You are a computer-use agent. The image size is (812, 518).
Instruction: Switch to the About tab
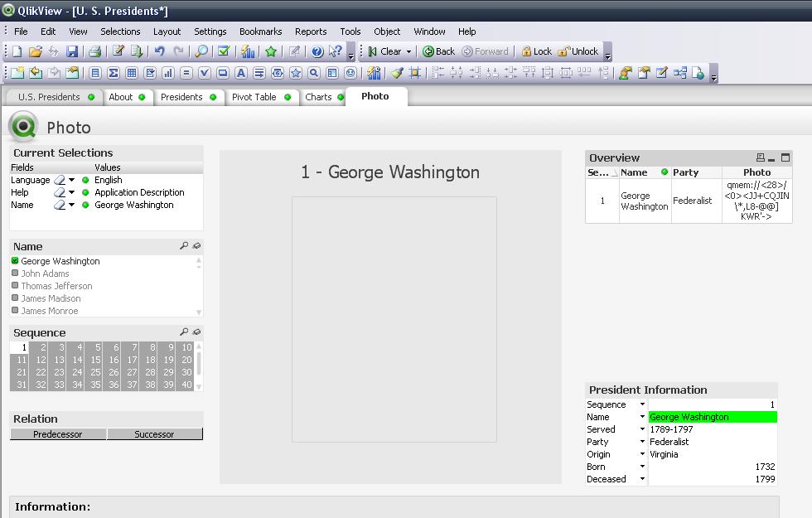127,97
